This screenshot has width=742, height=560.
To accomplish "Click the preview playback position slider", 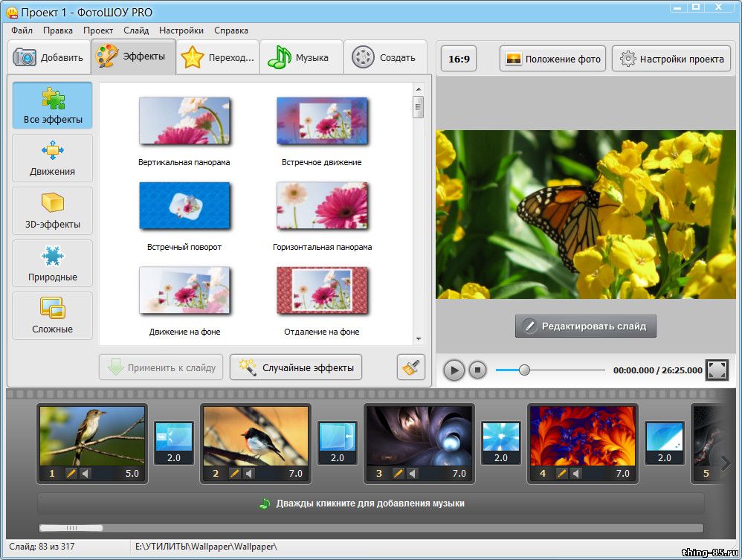I will point(524,370).
